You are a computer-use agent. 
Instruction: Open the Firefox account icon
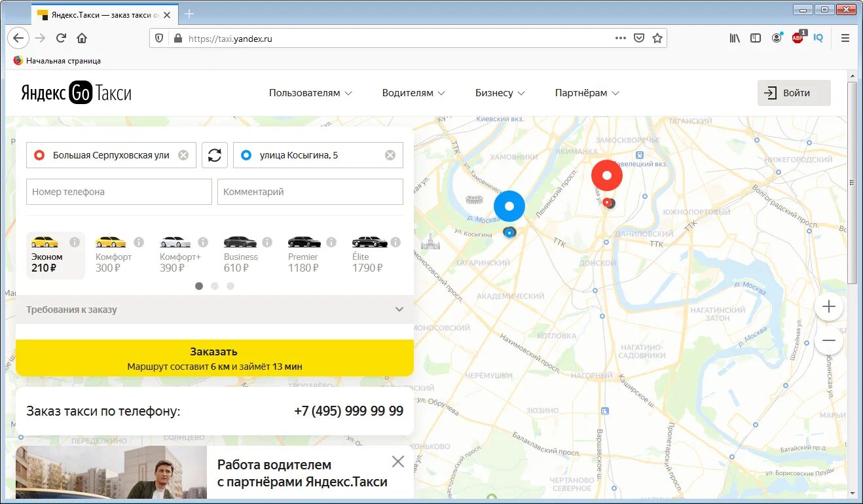coord(777,38)
